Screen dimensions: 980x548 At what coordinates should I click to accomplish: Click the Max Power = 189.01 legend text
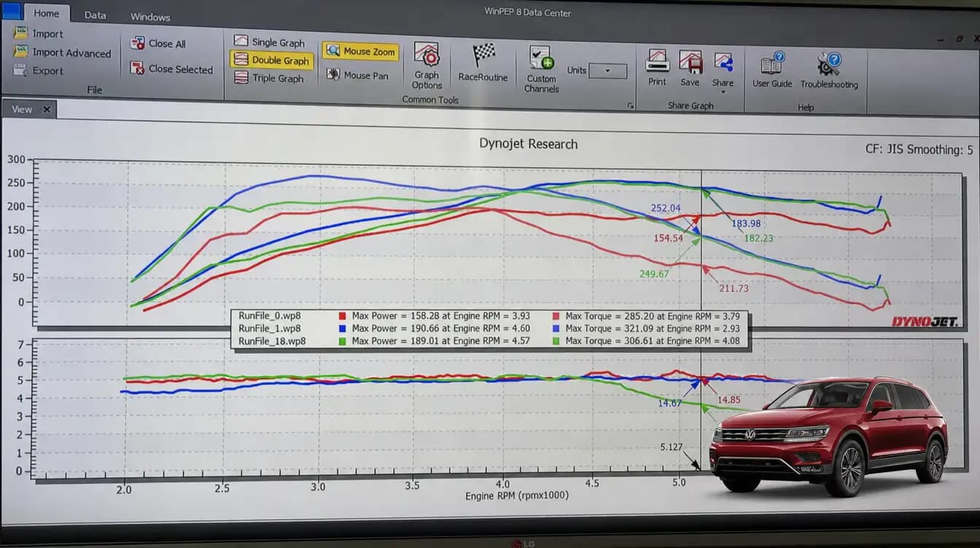click(x=441, y=340)
